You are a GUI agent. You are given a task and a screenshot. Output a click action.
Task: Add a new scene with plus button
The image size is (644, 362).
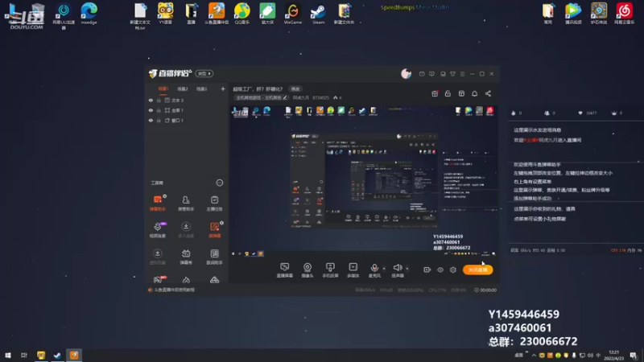[223, 88]
